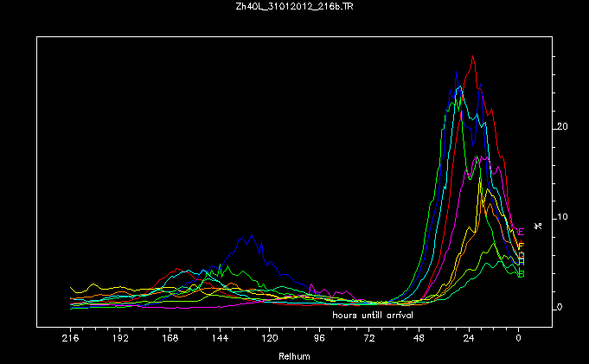The height and width of the screenshot is (364, 589).
Task: Click the 'hours untill arrival' caption
Action: (373, 316)
